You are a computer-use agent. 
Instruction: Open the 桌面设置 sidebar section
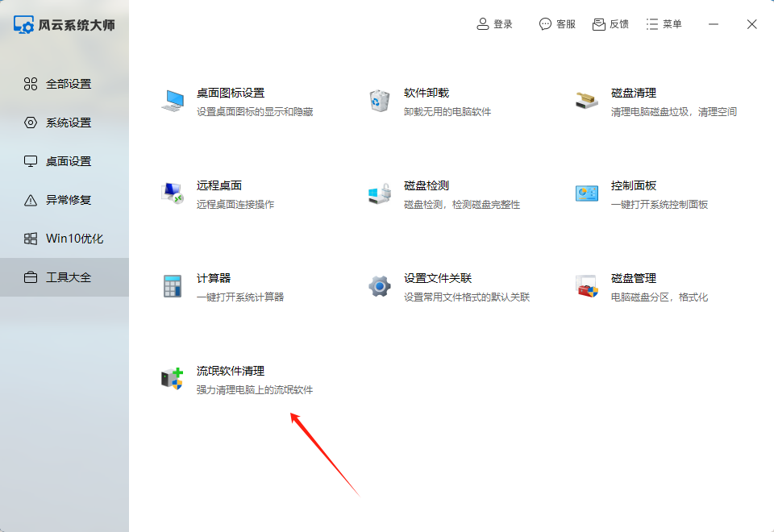coord(64,161)
